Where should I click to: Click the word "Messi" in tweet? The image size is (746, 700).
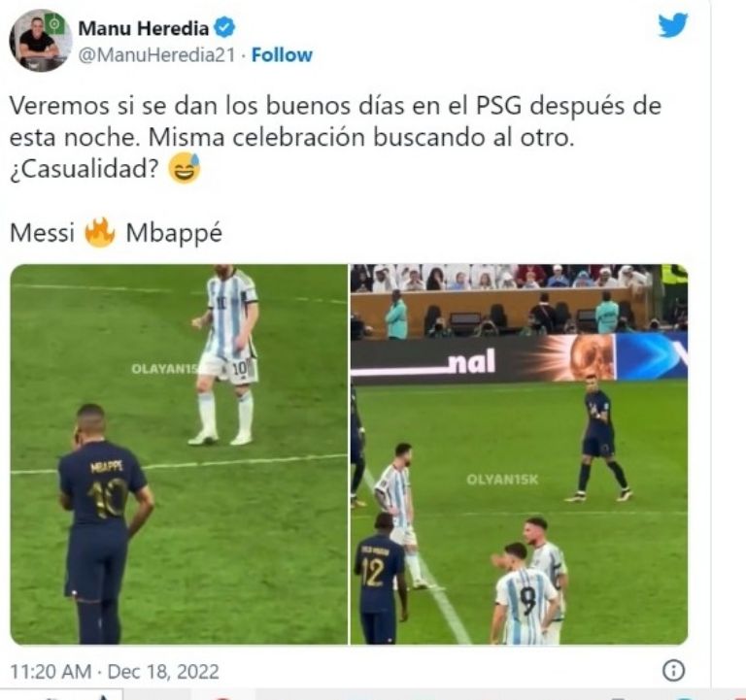pyautogui.click(x=43, y=233)
